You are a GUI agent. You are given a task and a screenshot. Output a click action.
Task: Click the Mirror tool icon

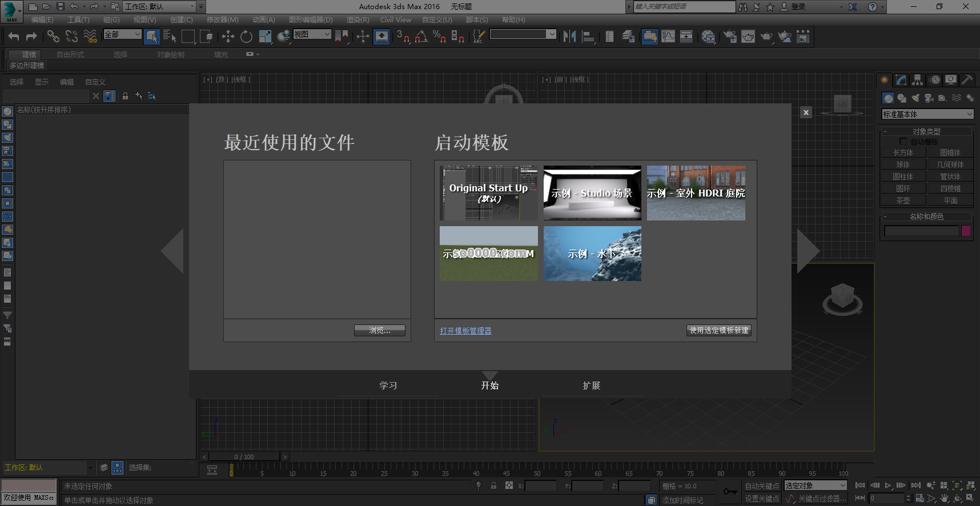pos(569,37)
